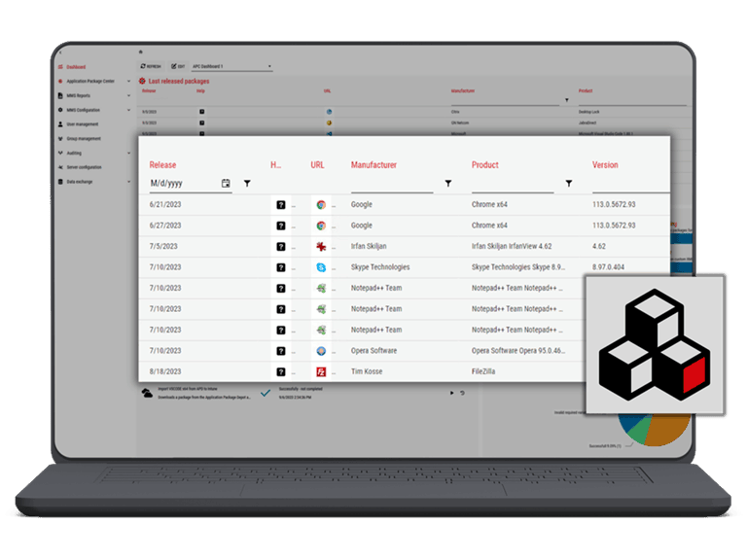Collapse sidebar with top-left arrow
The image size is (747, 560).
pyautogui.click(x=60, y=52)
